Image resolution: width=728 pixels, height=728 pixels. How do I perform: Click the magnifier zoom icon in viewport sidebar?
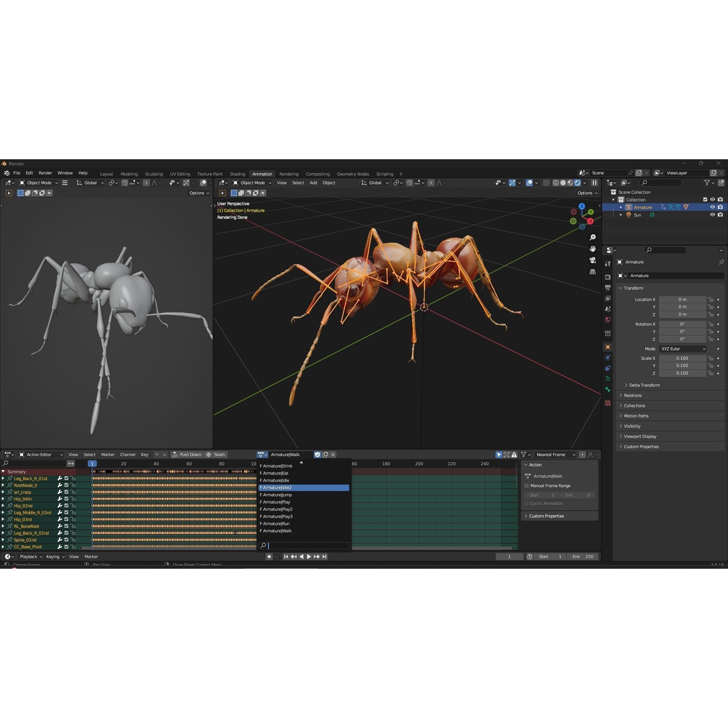click(x=593, y=237)
